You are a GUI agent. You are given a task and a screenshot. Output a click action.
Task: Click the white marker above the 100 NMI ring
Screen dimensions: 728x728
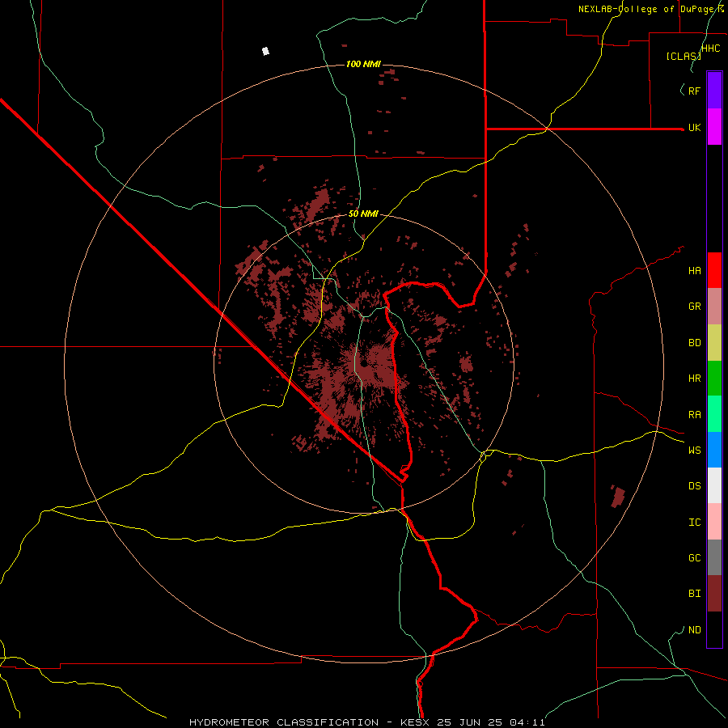[265, 51]
